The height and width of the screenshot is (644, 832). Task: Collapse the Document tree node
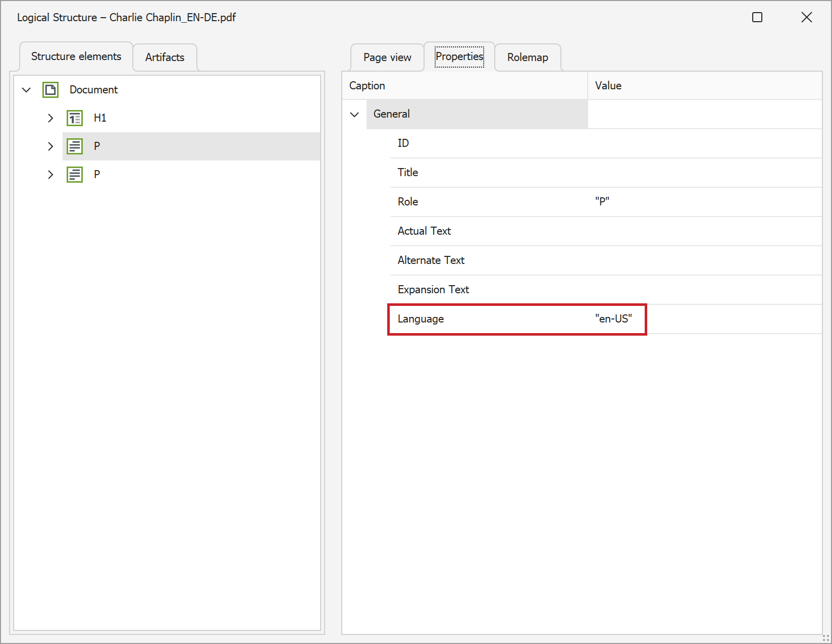click(x=26, y=90)
